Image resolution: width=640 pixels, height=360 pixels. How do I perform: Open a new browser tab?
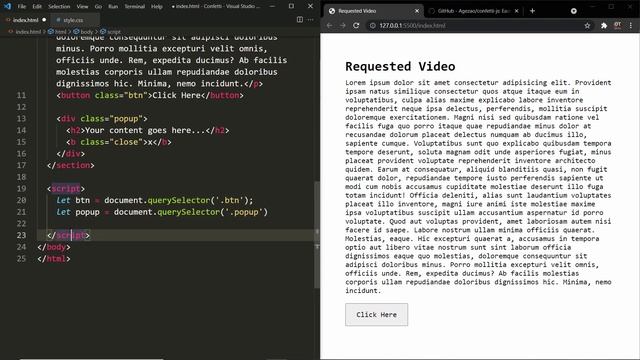pos(532,11)
